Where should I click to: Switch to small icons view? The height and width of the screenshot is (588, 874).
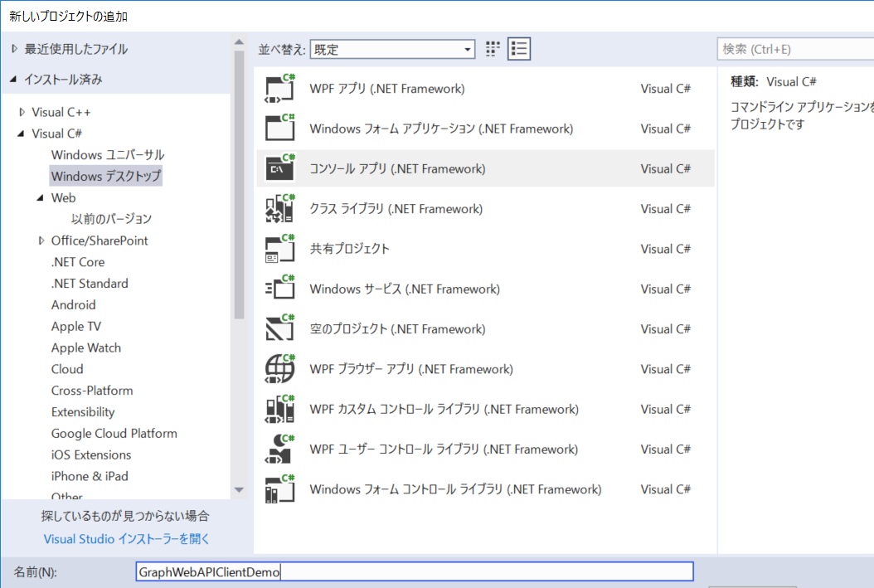(492, 48)
